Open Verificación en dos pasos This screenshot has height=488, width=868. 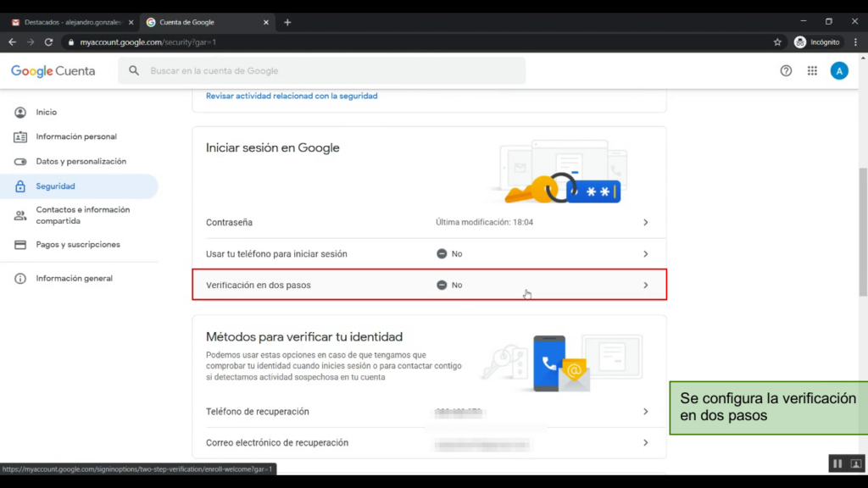(x=429, y=285)
